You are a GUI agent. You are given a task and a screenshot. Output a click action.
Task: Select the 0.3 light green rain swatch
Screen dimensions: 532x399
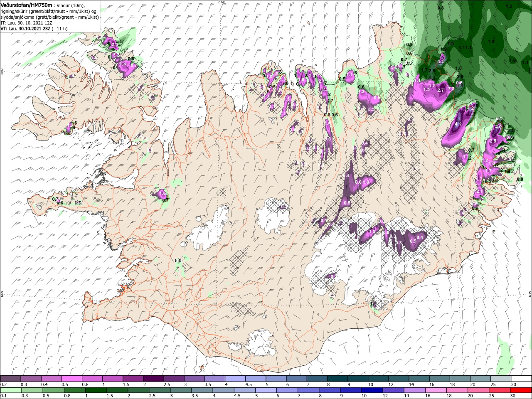(x=32, y=390)
